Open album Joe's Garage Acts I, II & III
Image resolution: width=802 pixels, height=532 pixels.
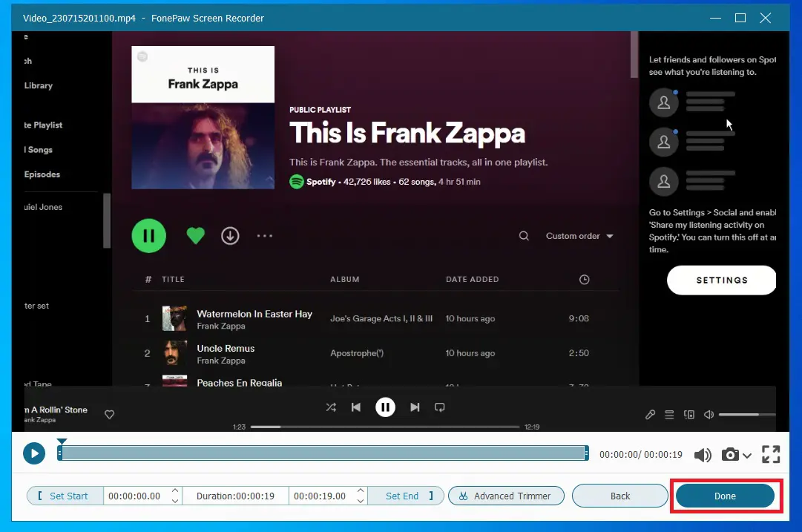[381, 318]
